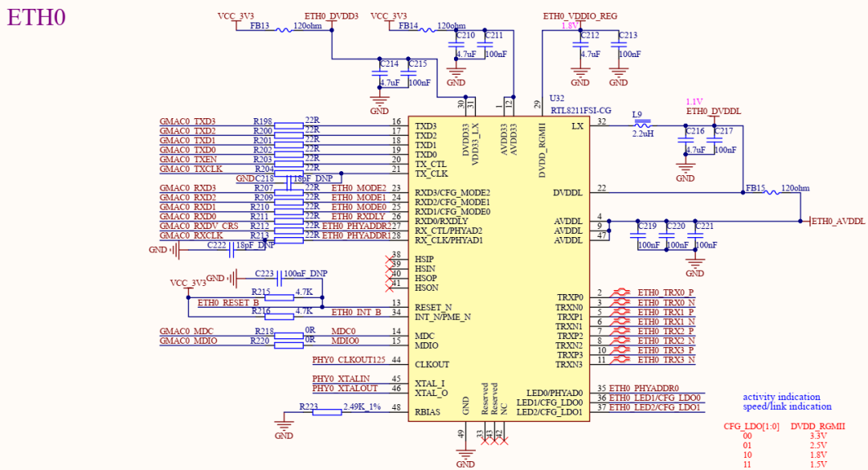Select the ETH0_VDDIO_REG power label
Viewport: 868px width, 470px height.
pyautogui.click(x=580, y=16)
